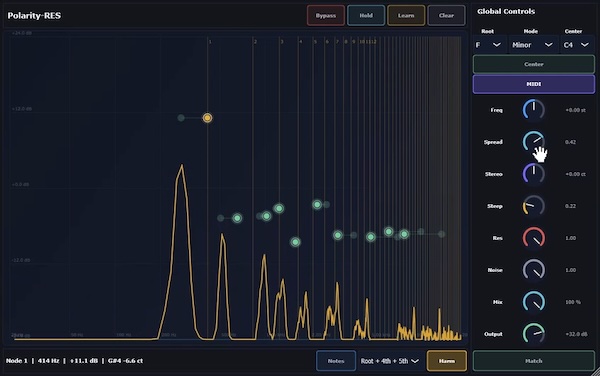Click the Output knob
Image resolution: width=600 pixels, height=376 pixels.
534,334
